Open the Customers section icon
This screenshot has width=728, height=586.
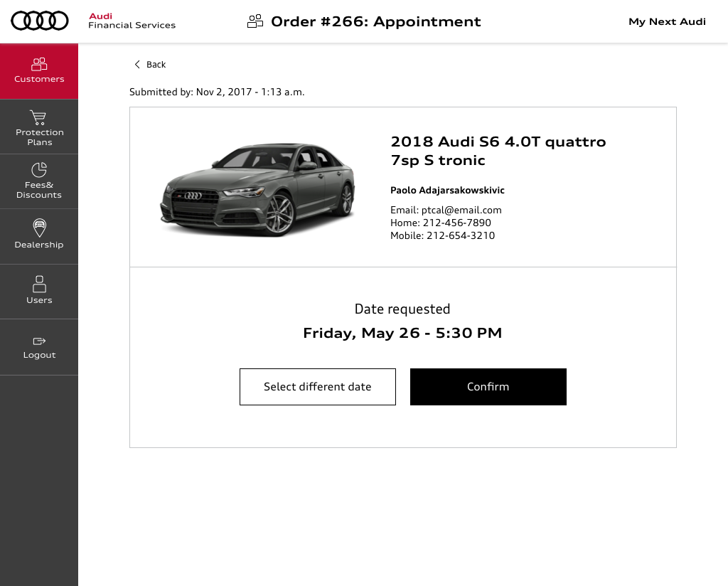pyautogui.click(x=39, y=64)
